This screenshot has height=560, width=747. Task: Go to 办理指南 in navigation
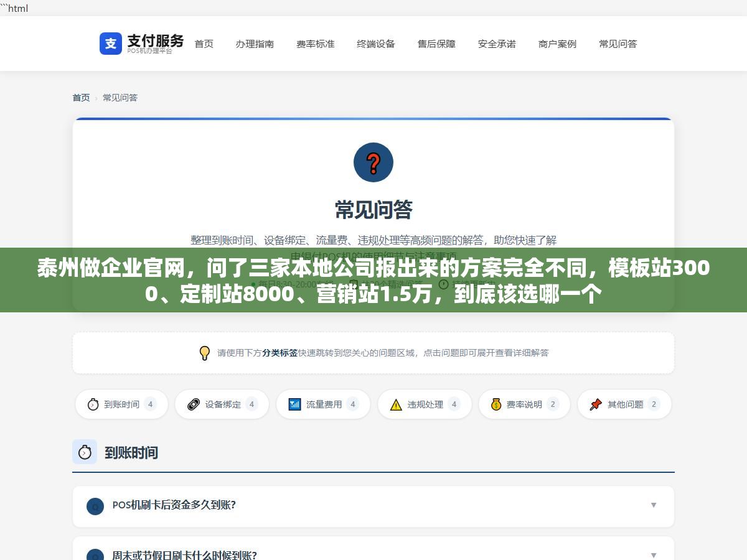(255, 44)
